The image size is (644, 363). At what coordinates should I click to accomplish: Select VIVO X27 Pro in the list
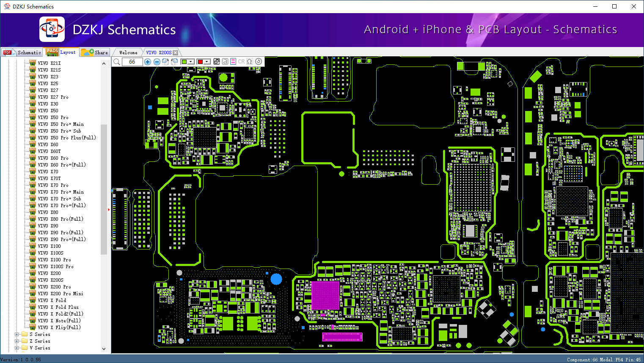coord(53,97)
